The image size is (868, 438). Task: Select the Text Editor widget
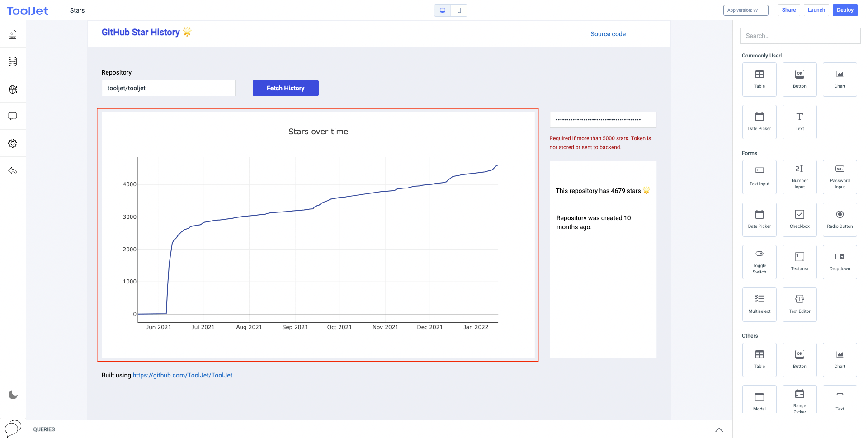pyautogui.click(x=799, y=304)
